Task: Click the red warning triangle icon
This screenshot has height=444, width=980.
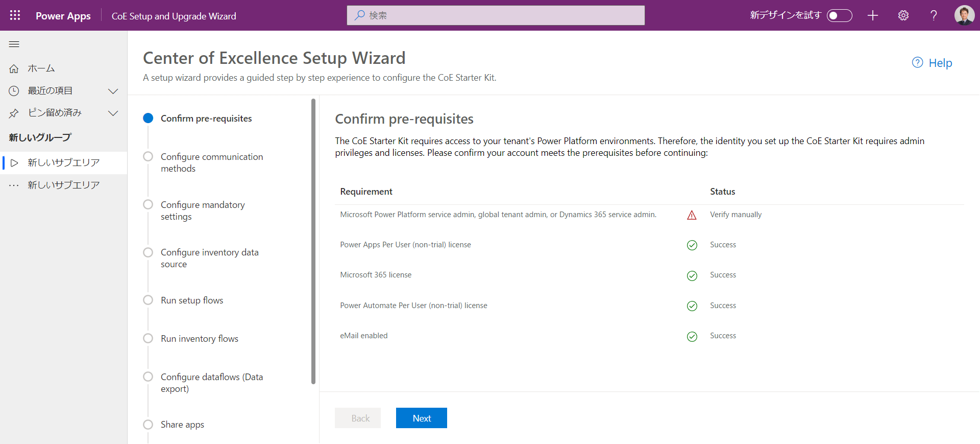Action: (692, 215)
